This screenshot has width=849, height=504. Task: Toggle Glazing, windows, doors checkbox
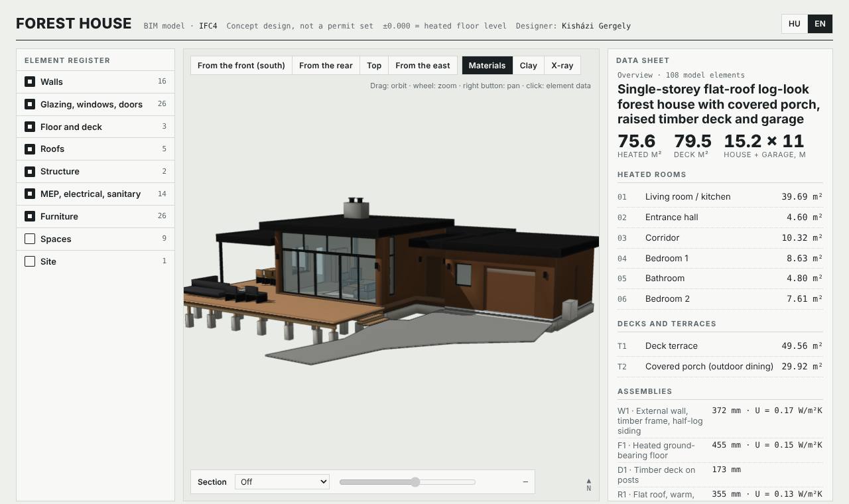[x=30, y=104]
